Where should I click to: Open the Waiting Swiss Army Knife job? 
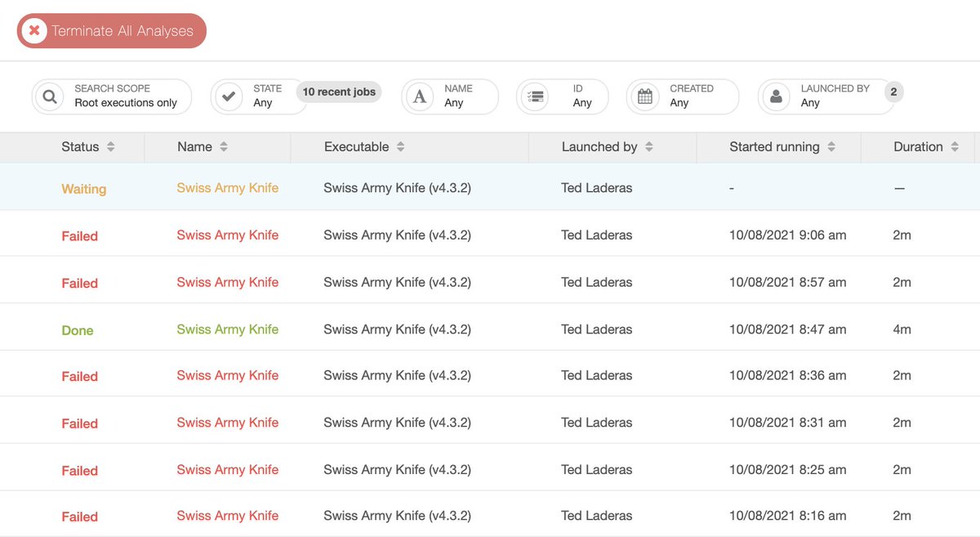tap(228, 188)
